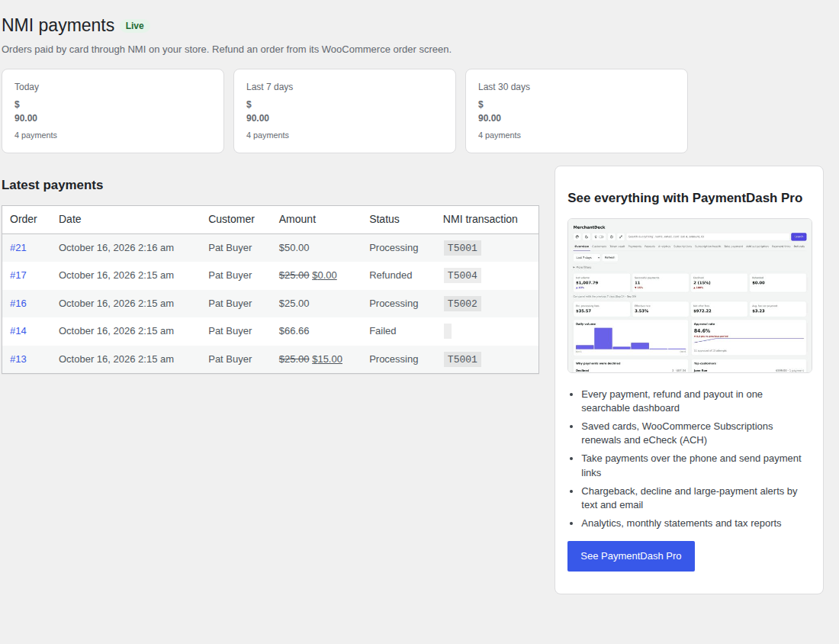Click the $0.00 refunded amount
This screenshot has height=644, width=839.
point(324,275)
